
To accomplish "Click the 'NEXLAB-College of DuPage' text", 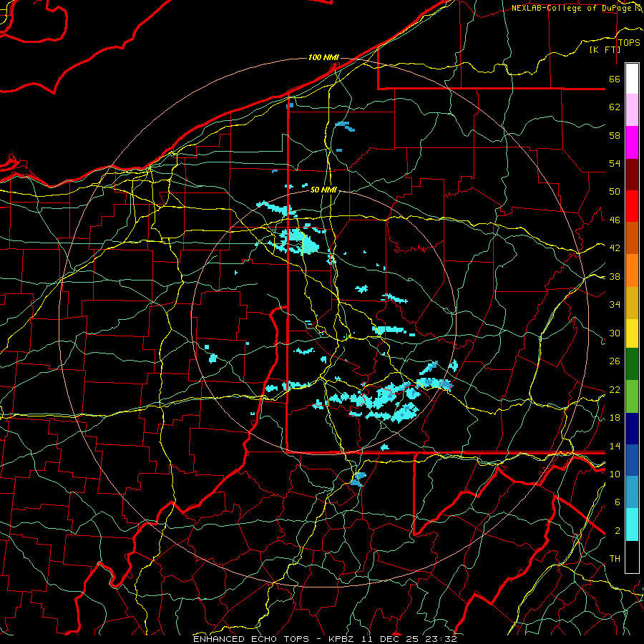I will (x=570, y=8).
